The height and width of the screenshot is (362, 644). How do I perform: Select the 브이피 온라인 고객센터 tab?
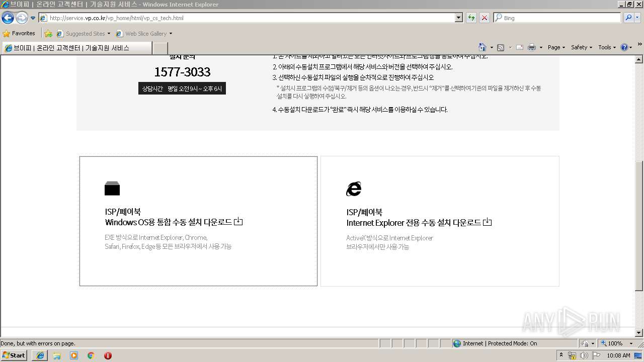(x=76, y=48)
